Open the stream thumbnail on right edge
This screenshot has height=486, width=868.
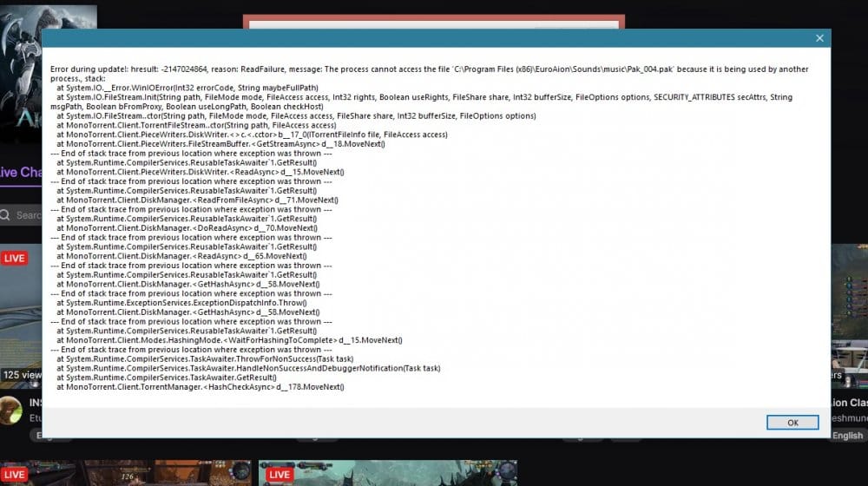pos(849,312)
